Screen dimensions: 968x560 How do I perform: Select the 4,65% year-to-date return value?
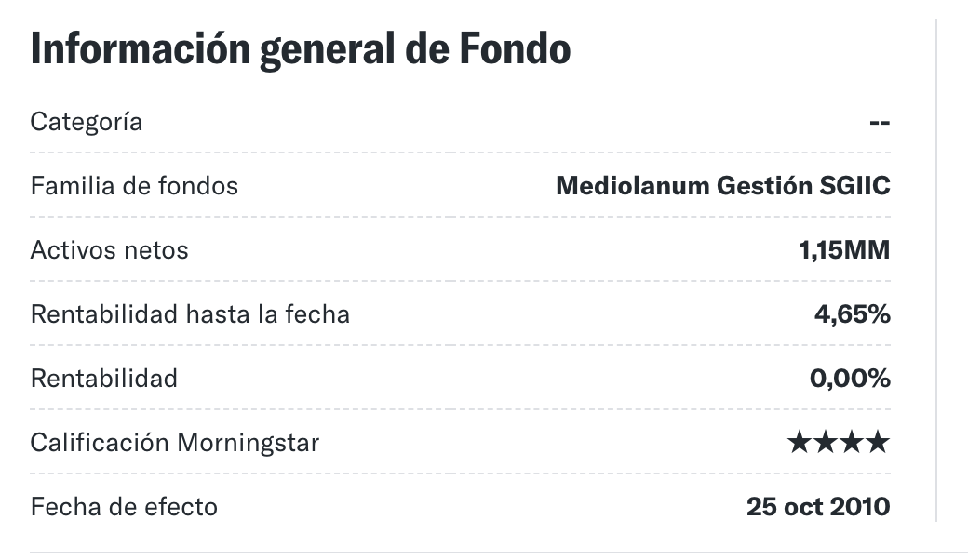[853, 314]
